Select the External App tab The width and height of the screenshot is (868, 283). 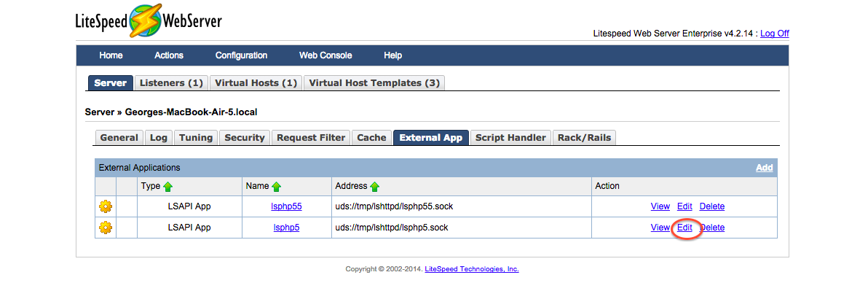tap(430, 138)
